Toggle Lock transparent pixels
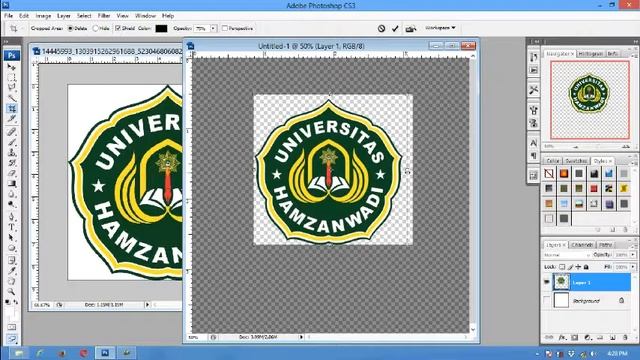This screenshot has height=360, width=640. point(562,267)
